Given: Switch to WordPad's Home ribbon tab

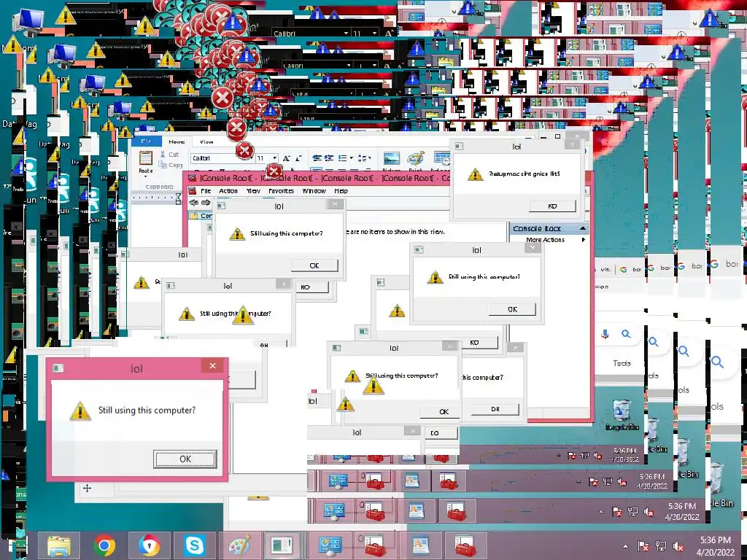Looking at the screenshot, I should [177, 141].
